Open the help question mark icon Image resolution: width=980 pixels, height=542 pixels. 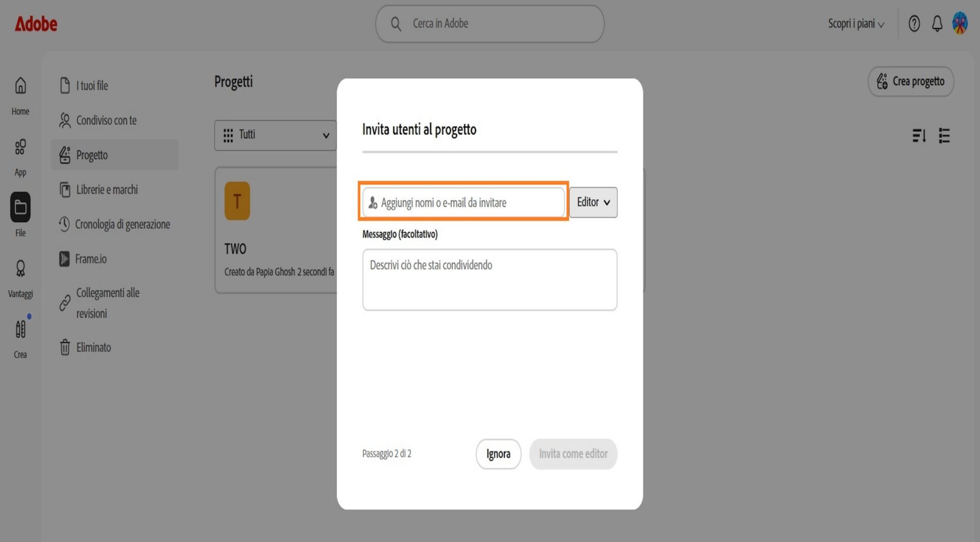(914, 23)
